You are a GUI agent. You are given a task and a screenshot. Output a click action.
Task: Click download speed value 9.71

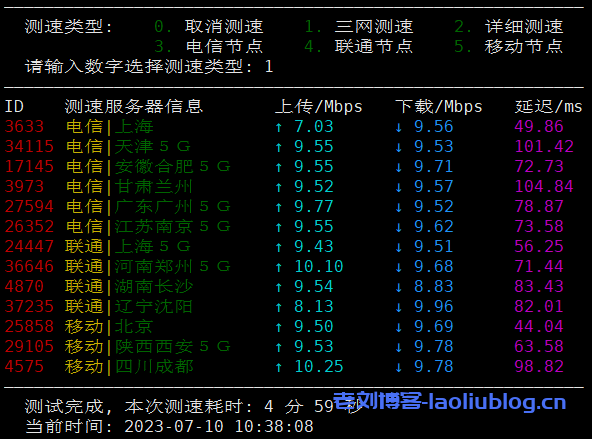click(x=433, y=166)
